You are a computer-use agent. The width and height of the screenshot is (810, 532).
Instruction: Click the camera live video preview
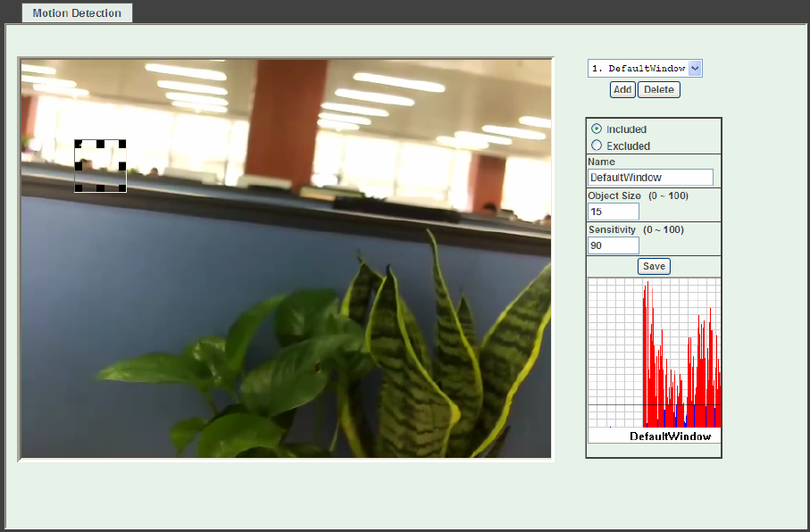(286, 258)
